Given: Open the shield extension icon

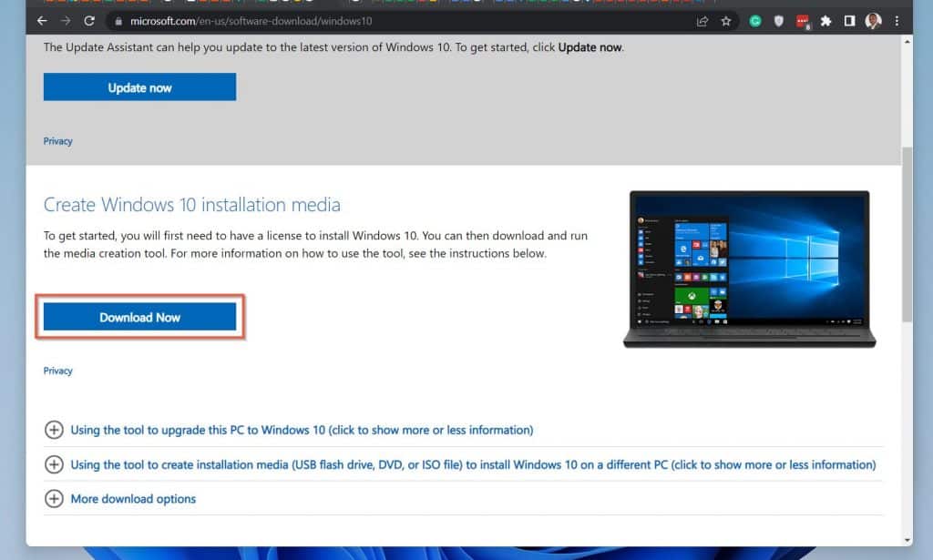Looking at the screenshot, I should click(x=778, y=22).
